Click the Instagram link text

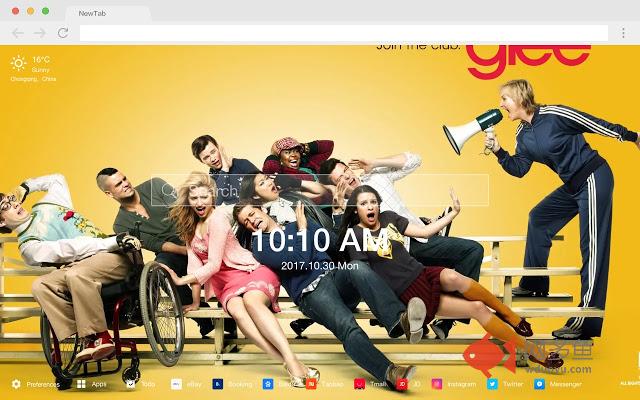[x=462, y=384]
